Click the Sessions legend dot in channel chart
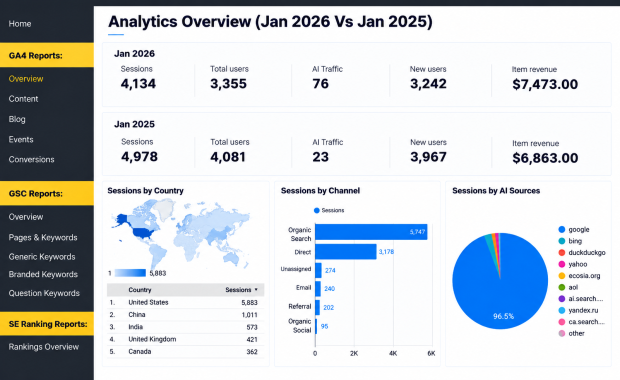 coord(316,210)
